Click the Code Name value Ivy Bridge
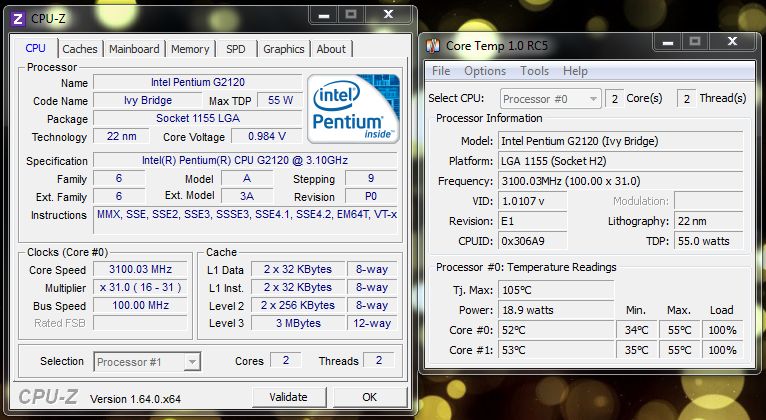 tap(148, 100)
